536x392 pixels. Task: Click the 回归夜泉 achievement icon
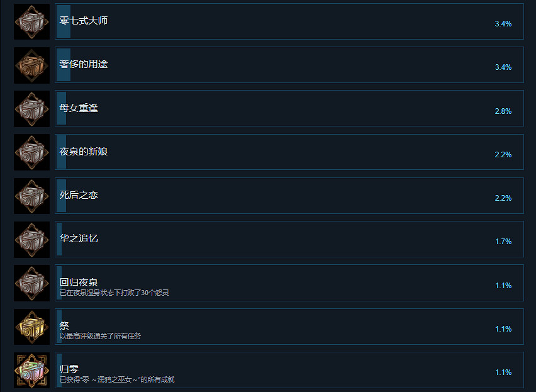(32, 283)
